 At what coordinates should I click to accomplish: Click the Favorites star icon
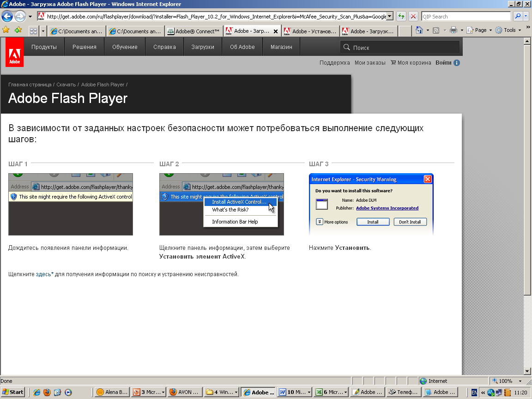[x=6, y=30]
